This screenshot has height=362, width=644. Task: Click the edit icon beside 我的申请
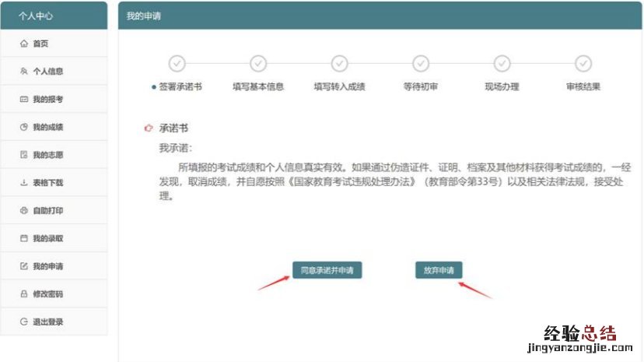point(24,266)
